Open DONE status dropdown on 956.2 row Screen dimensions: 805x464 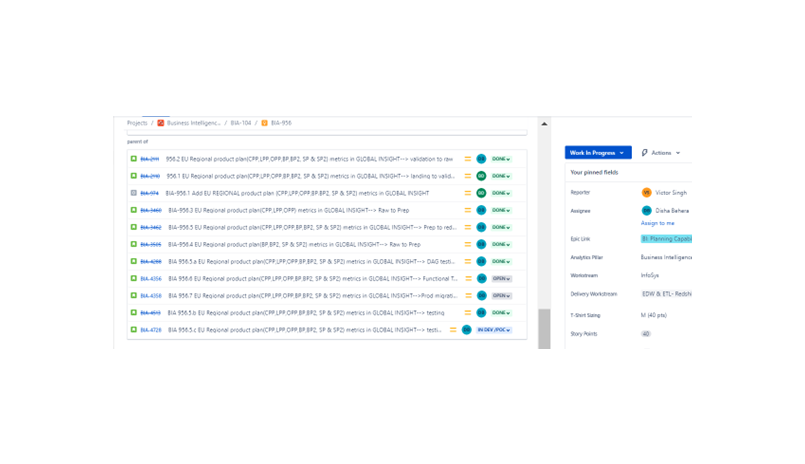(x=501, y=159)
